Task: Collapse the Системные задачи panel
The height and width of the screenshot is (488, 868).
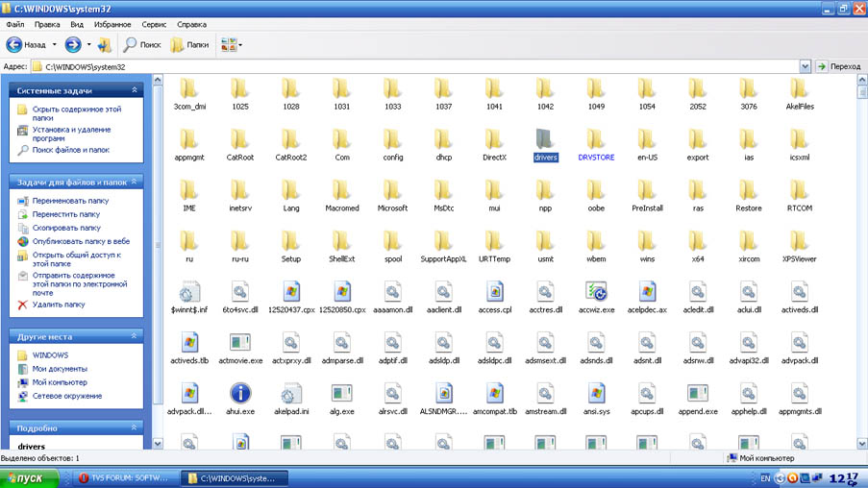Action: click(135, 90)
